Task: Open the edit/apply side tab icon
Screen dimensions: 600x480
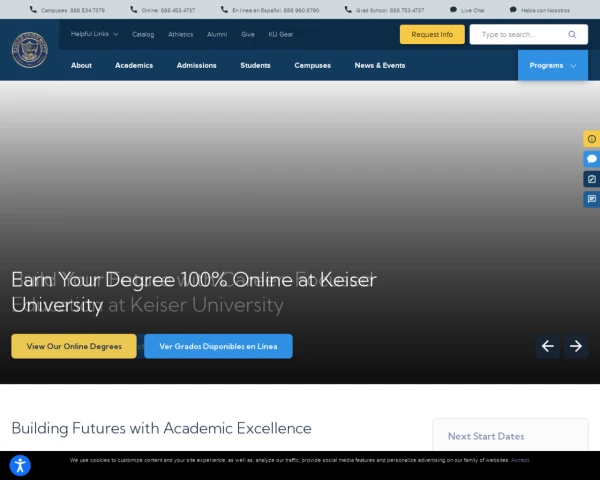Action: (x=592, y=179)
